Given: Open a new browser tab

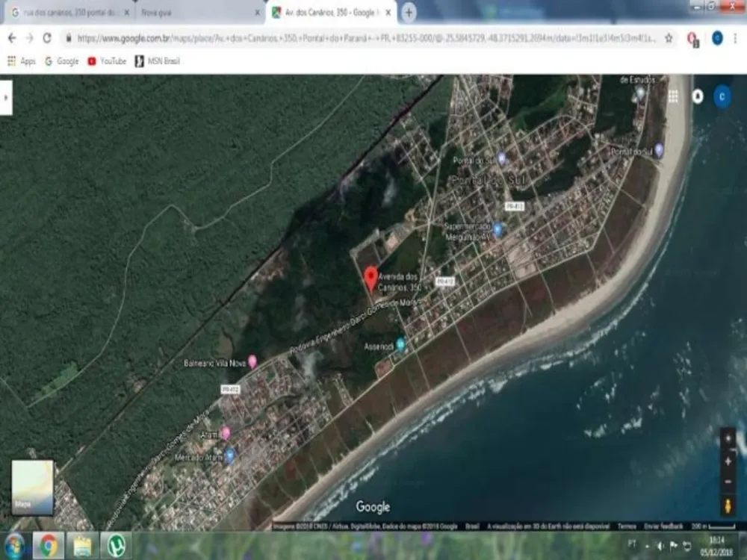Looking at the screenshot, I should pos(409,13).
